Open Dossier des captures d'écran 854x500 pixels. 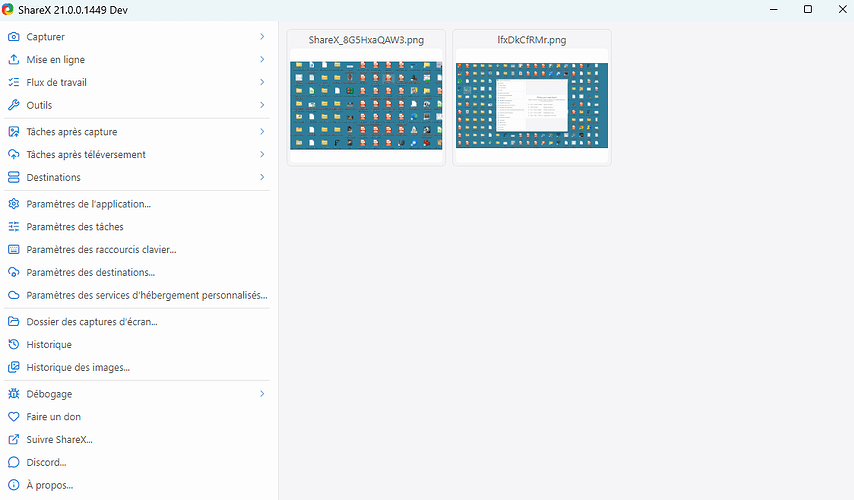137,322
